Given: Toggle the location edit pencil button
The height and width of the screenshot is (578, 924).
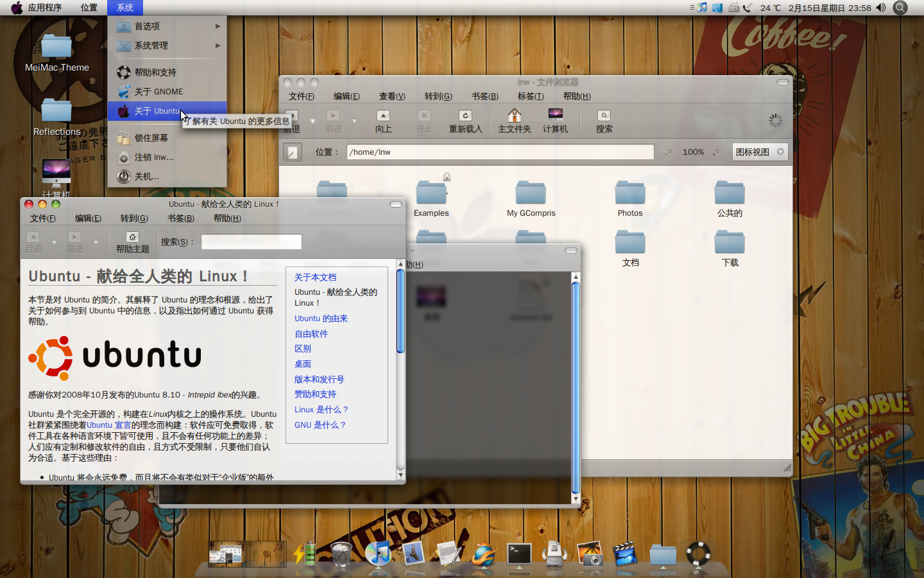Looking at the screenshot, I should 293,152.
